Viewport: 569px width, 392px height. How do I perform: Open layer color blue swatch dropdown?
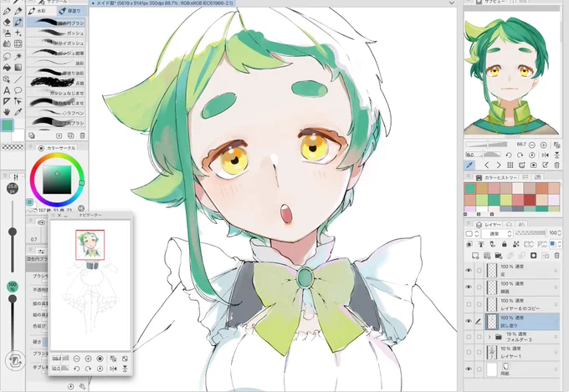pyautogui.click(x=556, y=244)
